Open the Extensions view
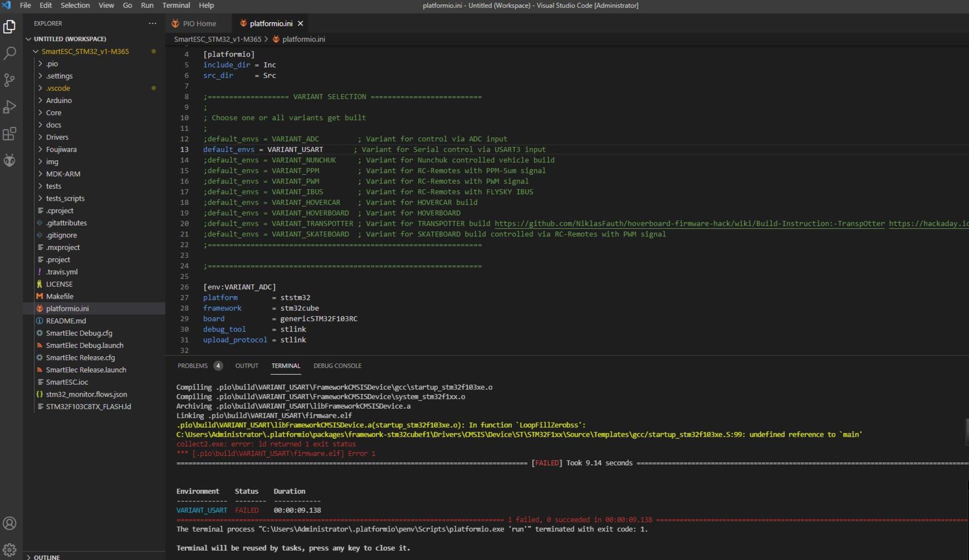 (10, 134)
